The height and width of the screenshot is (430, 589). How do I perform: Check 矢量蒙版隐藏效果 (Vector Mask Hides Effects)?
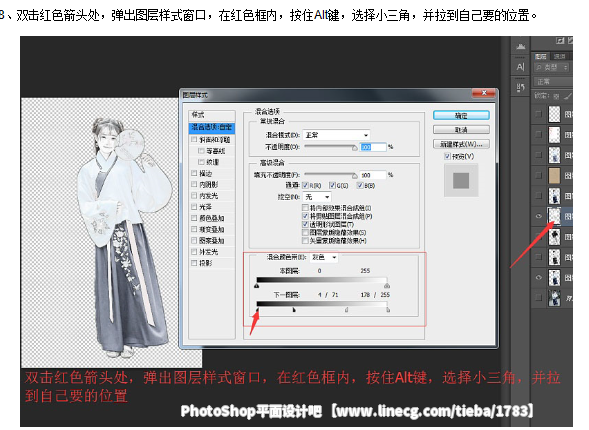pos(305,241)
